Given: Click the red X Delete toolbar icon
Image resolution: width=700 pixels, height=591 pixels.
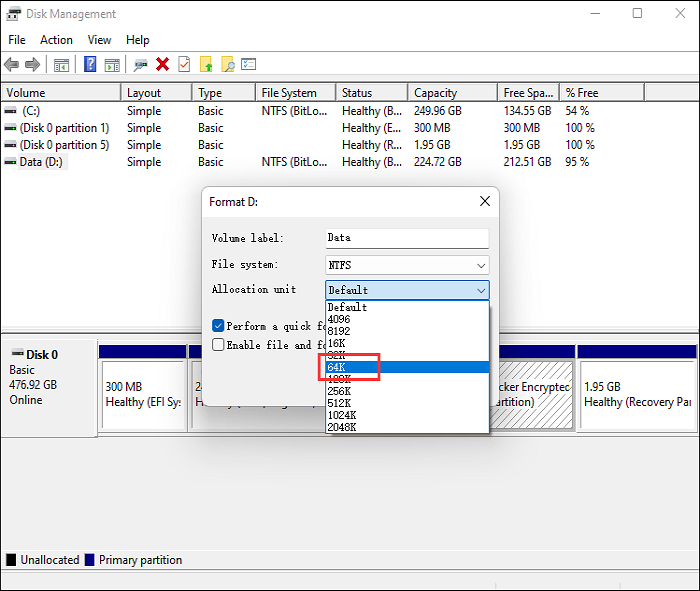Looking at the screenshot, I should [x=162, y=65].
